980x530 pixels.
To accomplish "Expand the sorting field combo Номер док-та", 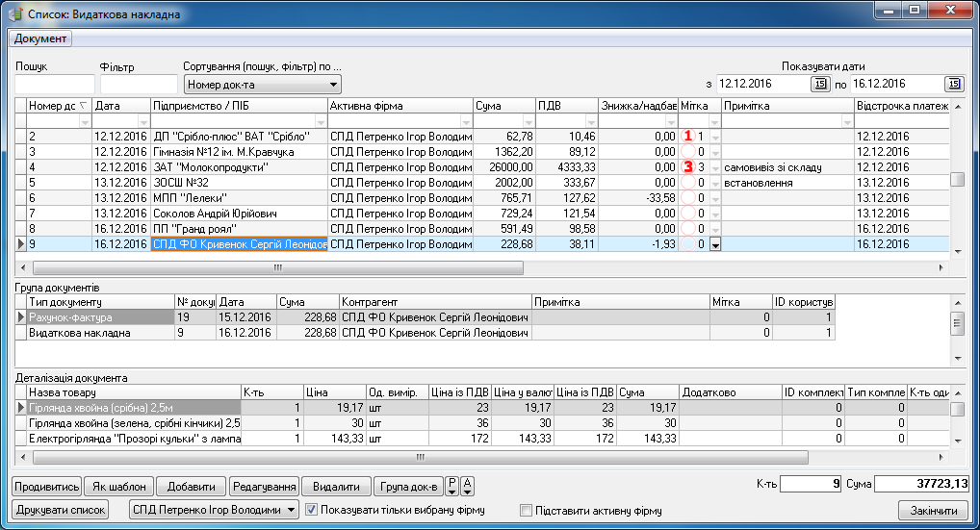I will click(x=334, y=85).
